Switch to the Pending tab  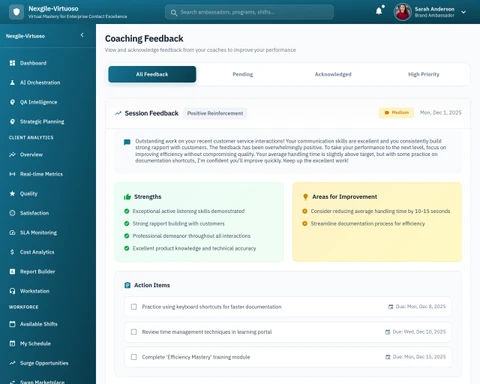tap(243, 74)
